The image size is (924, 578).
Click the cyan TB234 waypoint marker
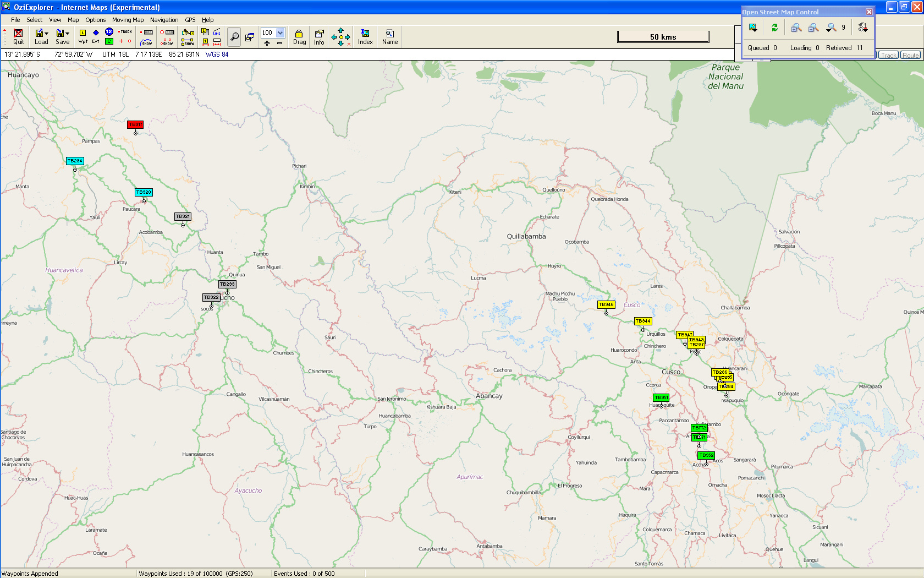(x=75, y=161)
